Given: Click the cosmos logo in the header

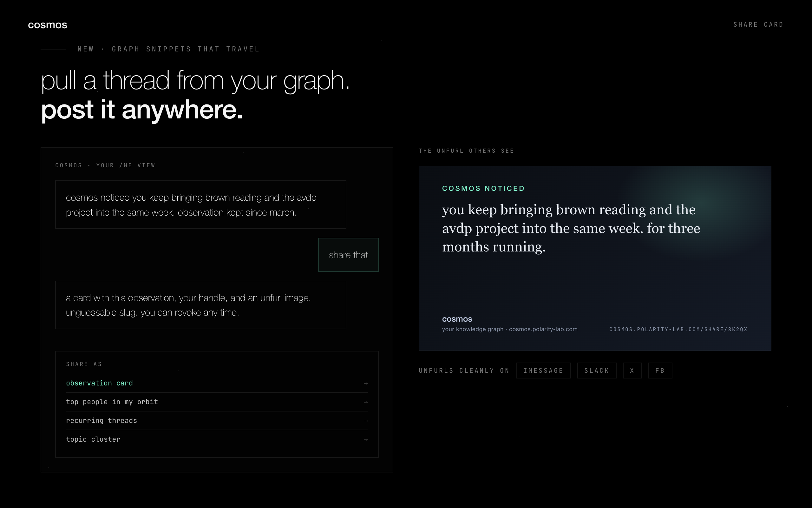Looking at the screenshot, I should (x=47, y=25).
